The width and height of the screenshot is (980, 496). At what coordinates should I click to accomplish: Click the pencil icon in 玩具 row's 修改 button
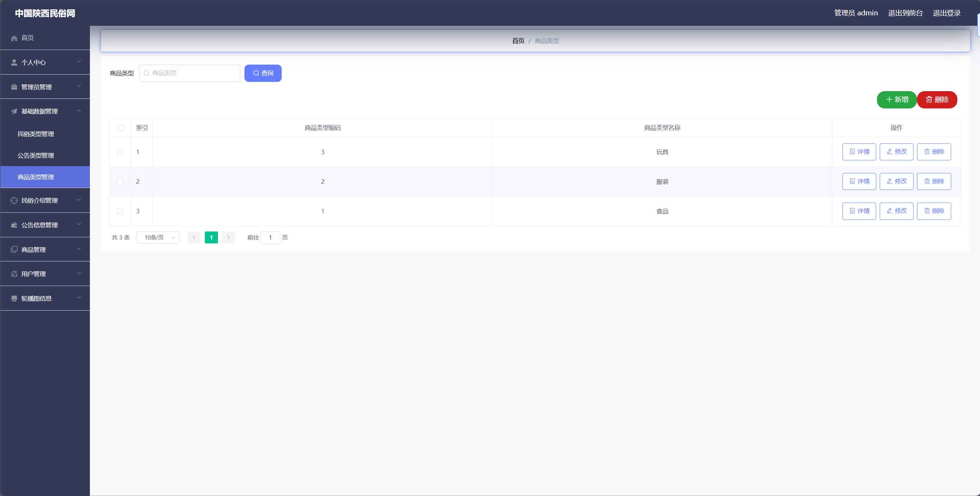coord(890,152)
